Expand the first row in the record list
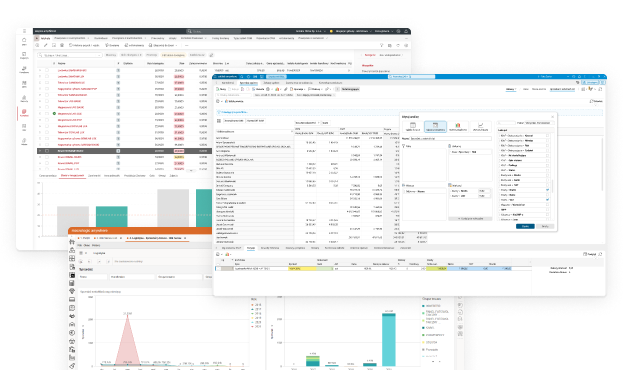The width and height of the screenshot is (626, 370). click(40, 70)
